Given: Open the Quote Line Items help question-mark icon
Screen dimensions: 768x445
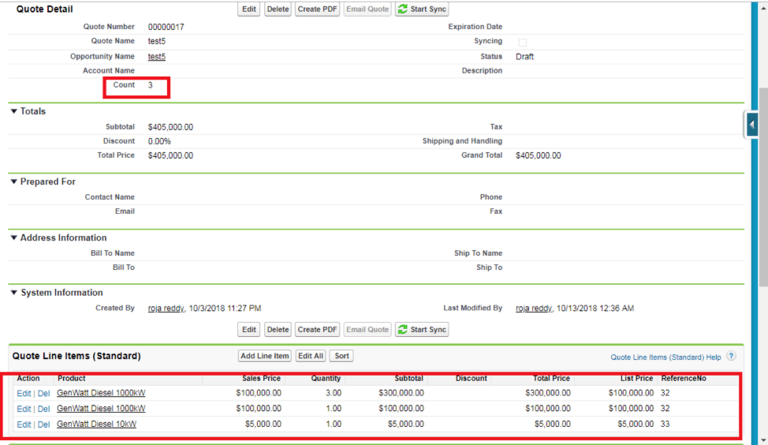Looking at the screenshot, I should point(731,356).
